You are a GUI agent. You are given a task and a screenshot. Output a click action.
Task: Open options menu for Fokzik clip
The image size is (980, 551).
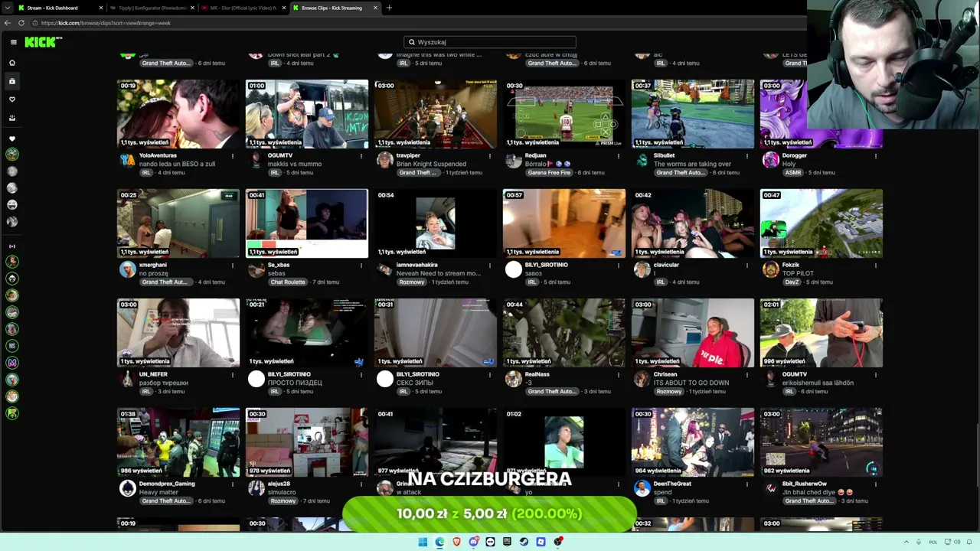pos(876,266)
